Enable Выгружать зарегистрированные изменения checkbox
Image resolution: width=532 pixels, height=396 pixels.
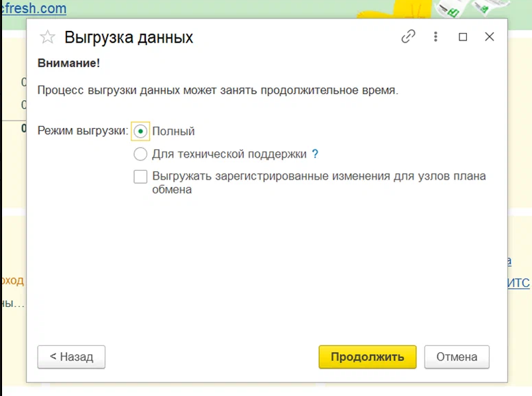click(x=140, y=177)
